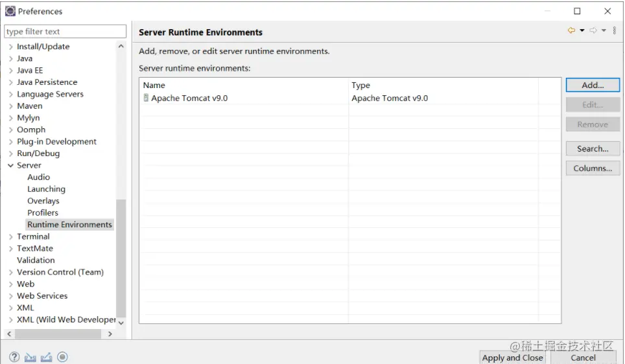Click the Apply and Close button
Viewport: 625px width, 364px height.
coord(512,358)
